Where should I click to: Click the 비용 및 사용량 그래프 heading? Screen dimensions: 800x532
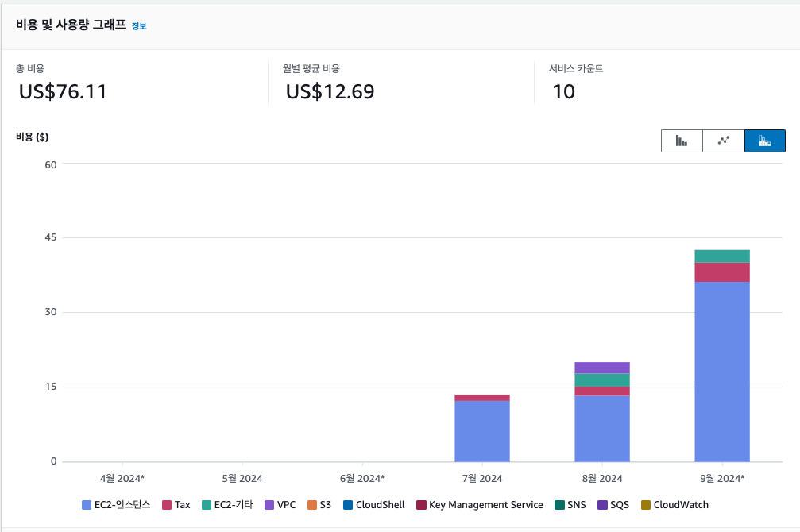coord(71,25)
